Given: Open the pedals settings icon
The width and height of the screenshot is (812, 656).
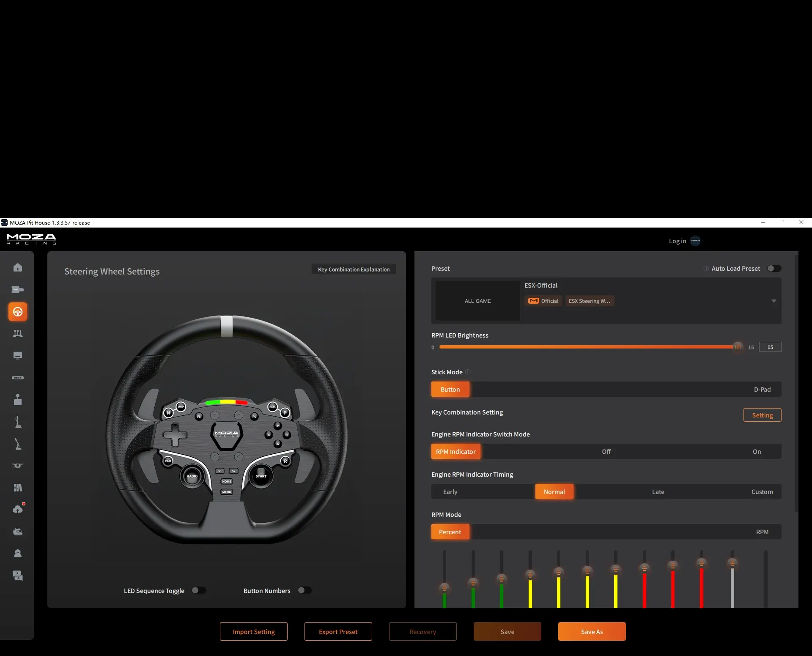Looking at the screenshot, I should point(17,334).
